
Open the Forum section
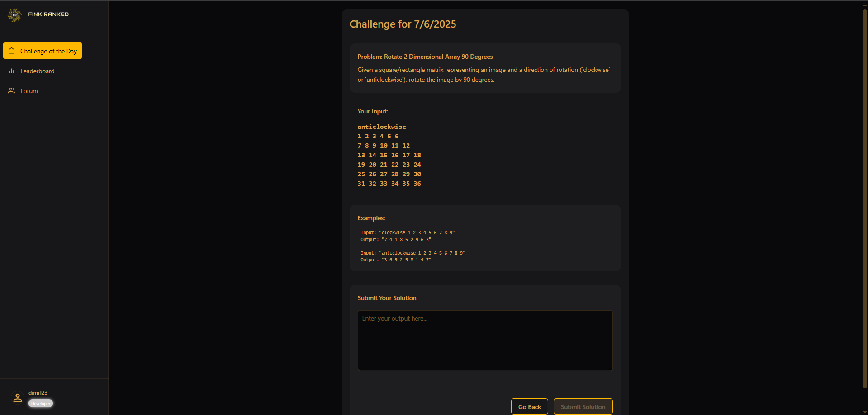pyautogui.click(x=29, y=91)
